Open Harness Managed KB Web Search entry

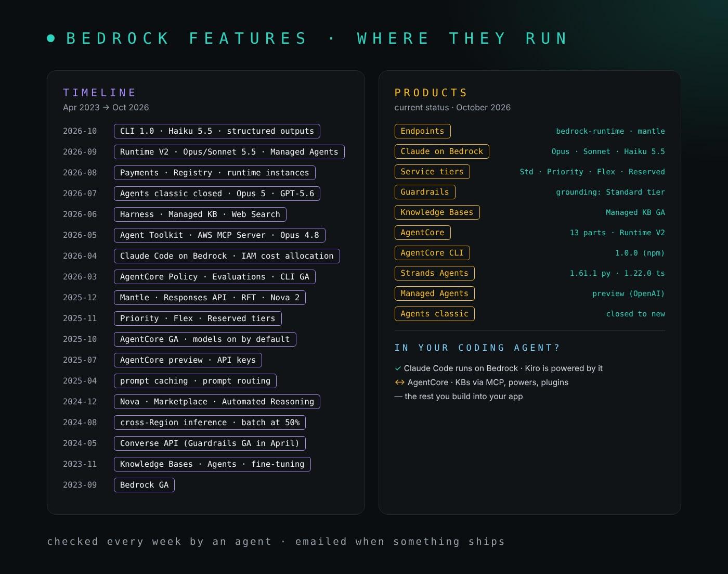pos(200,214)
